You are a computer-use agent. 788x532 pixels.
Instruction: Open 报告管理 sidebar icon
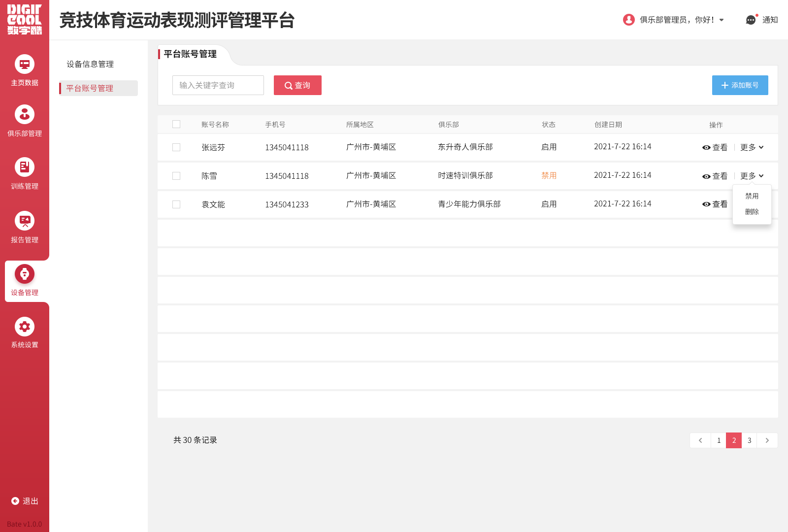[25, 221]
